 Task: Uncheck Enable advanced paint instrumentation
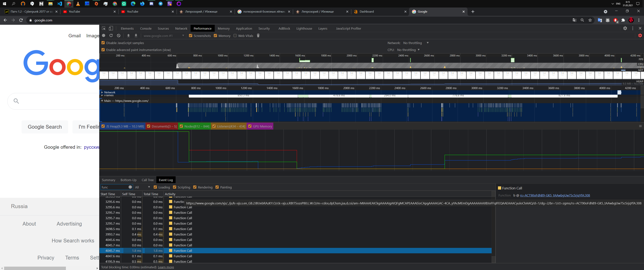103,50
